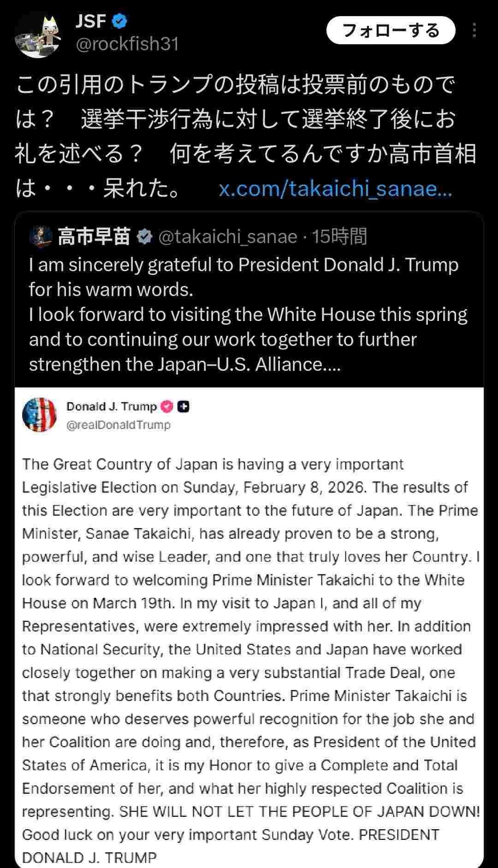Tap the JSF display name
Screen dimensions: 498x868
point(91,21)
